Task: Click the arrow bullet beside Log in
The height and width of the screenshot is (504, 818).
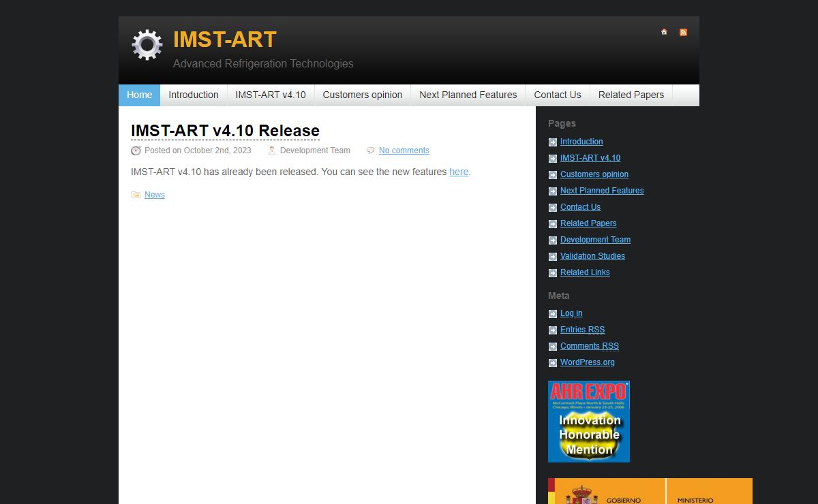Action: point(553,314)
